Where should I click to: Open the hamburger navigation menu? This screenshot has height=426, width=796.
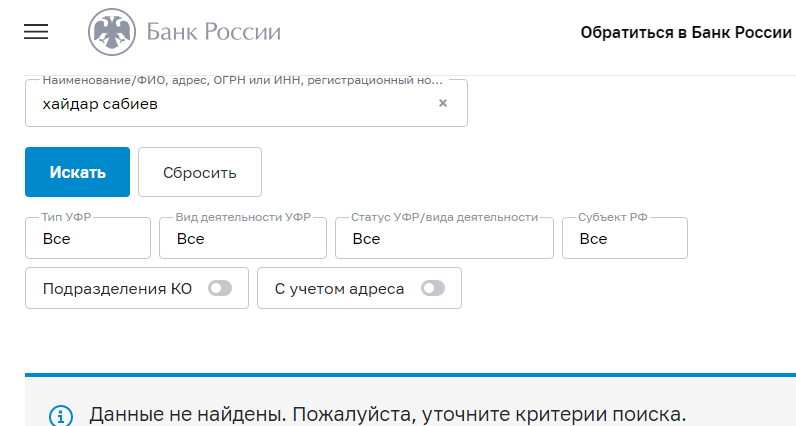click(x=36, y=32)
